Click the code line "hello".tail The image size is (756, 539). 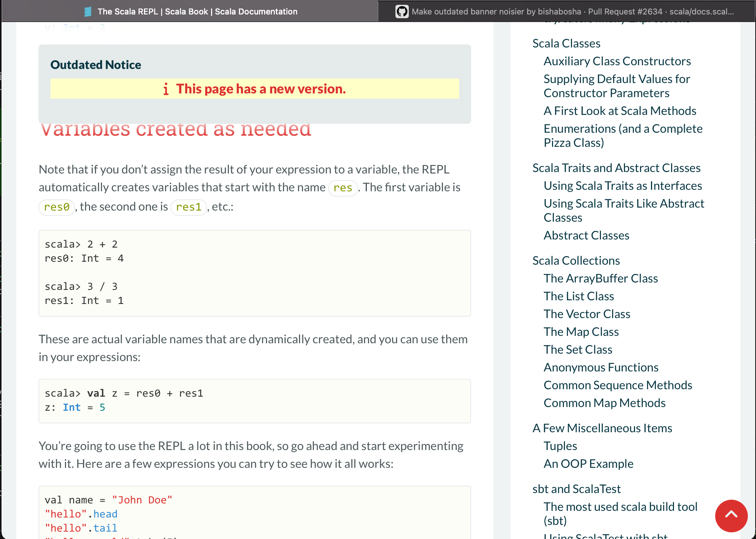pos(81,528)
